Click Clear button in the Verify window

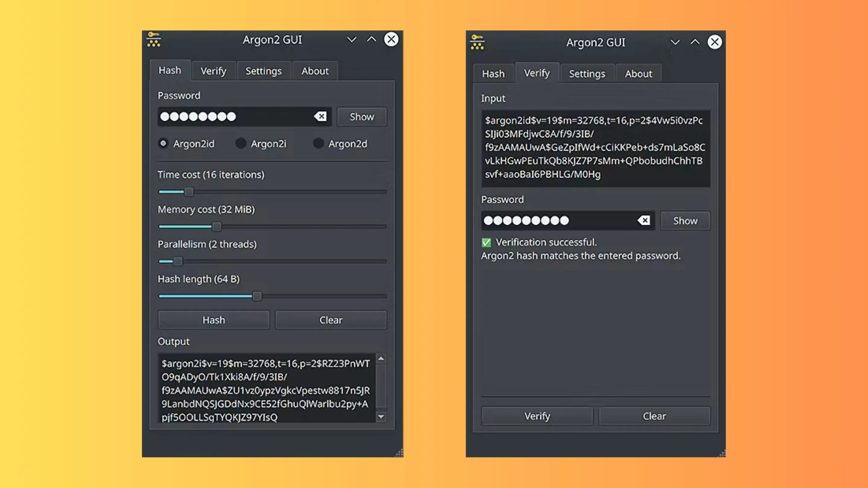pos(654,416)
